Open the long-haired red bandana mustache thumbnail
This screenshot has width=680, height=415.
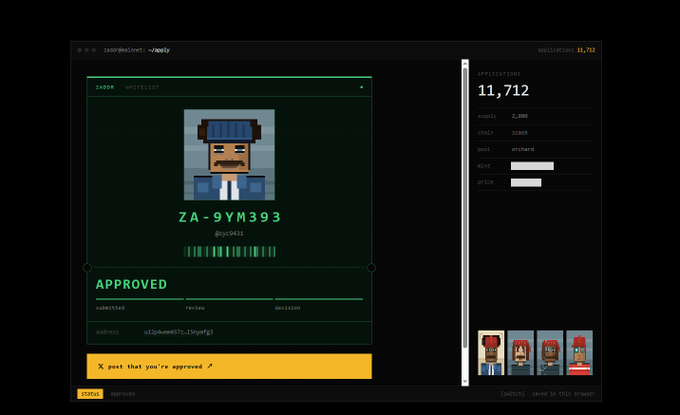pos(520,353)
